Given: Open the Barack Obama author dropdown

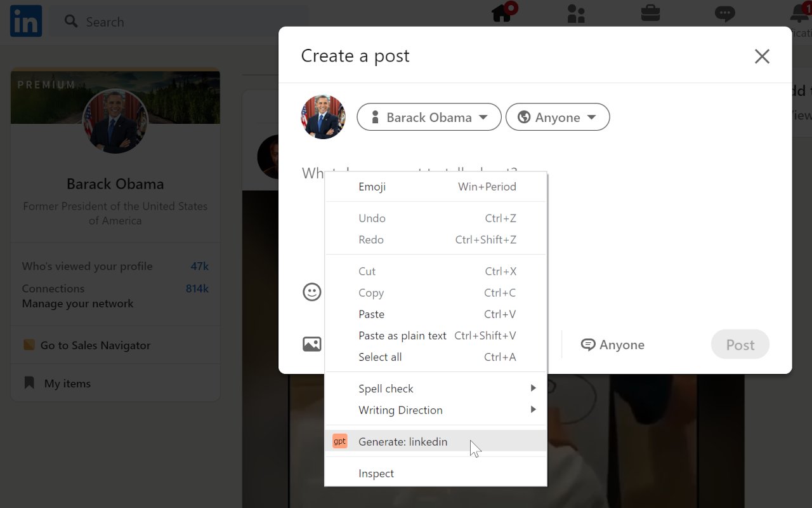Looking at the screenshot, I should [429, 117].
